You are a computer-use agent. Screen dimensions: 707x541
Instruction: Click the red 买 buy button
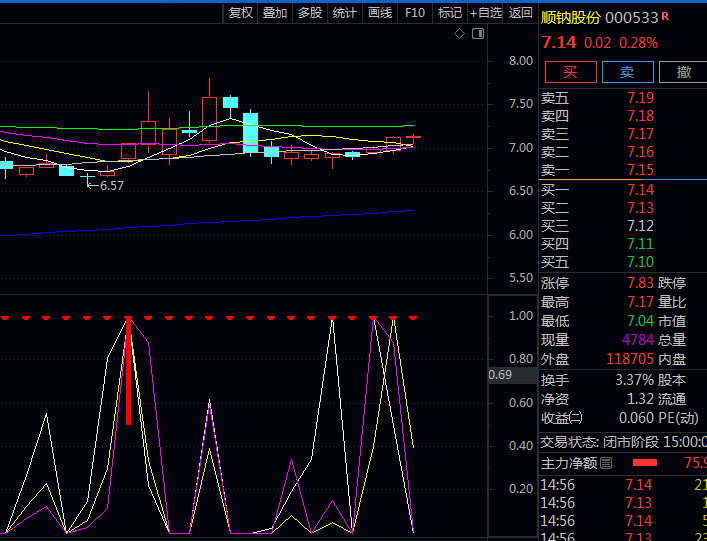click(570, 72)
